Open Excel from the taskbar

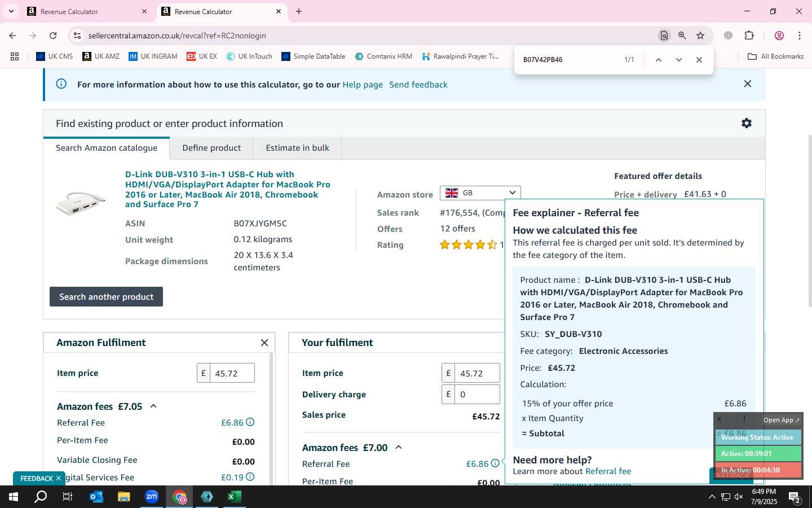(235, 497)
